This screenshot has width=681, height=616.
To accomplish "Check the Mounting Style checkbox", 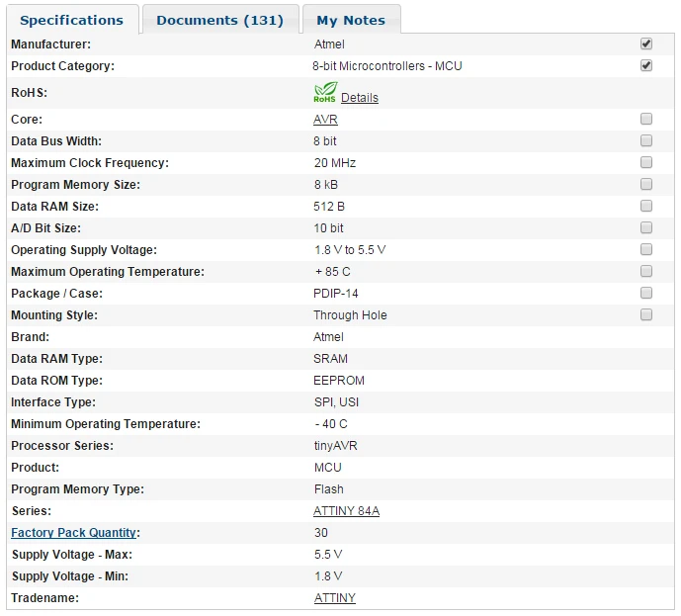I will point(646,315).
